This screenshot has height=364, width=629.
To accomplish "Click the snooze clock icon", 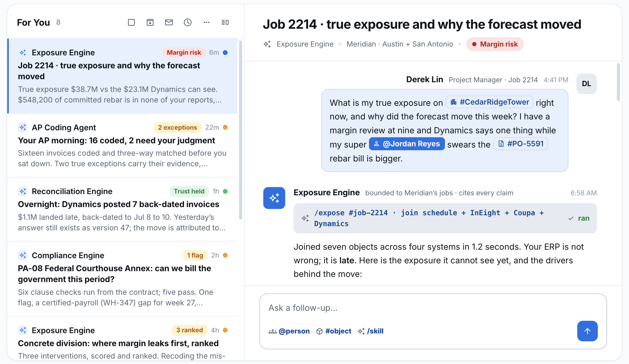I will pyautogui.click(x=188, y=22).
